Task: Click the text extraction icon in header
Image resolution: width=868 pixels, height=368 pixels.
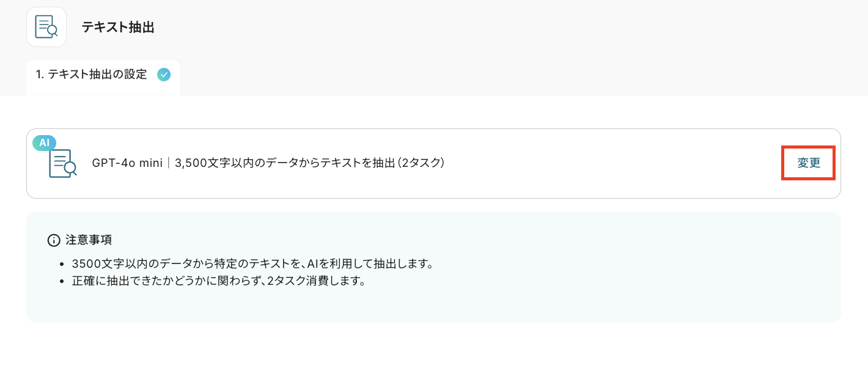Action: click(46, 27)
